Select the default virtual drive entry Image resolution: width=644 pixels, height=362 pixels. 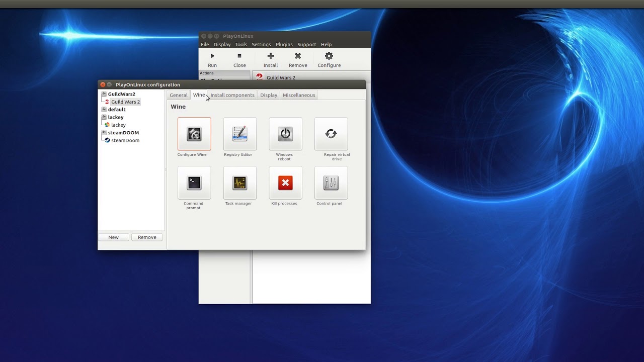tap(117, 109)
